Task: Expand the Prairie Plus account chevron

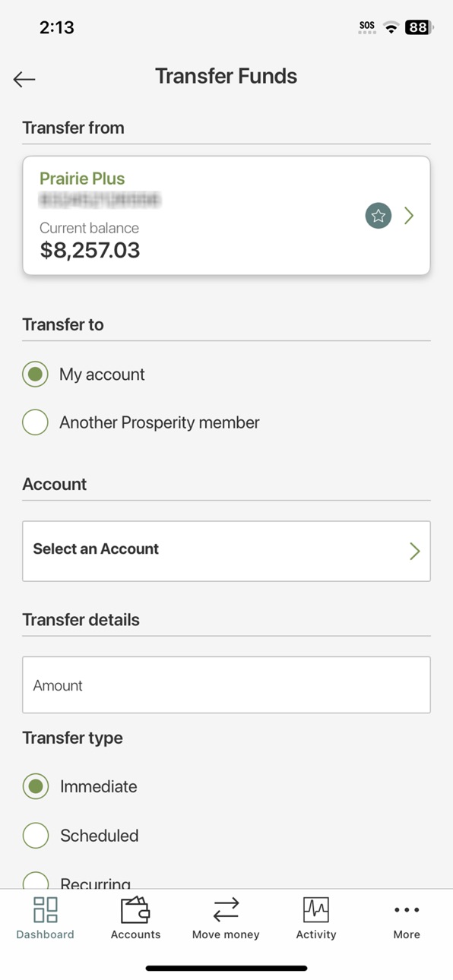Action: point(409,216)
